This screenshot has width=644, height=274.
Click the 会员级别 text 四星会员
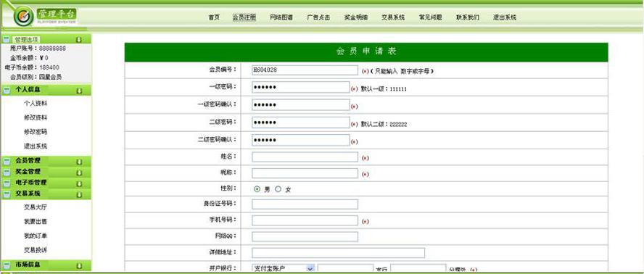51,77
